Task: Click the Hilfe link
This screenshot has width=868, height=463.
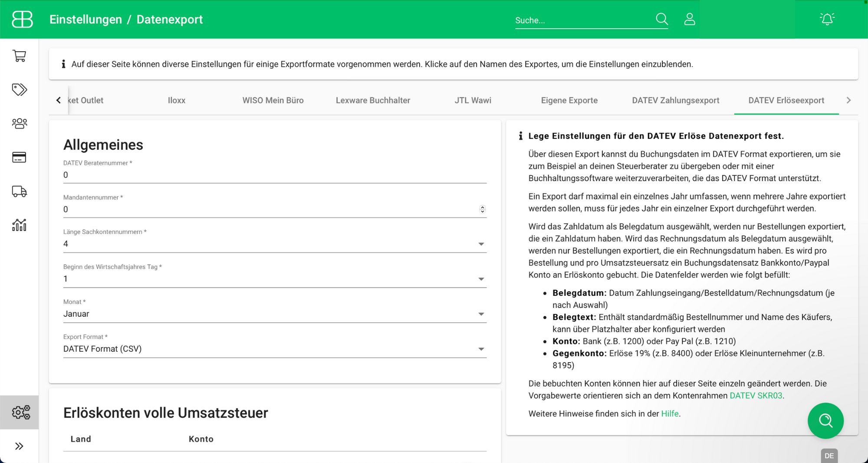Action: pos(669,413)
